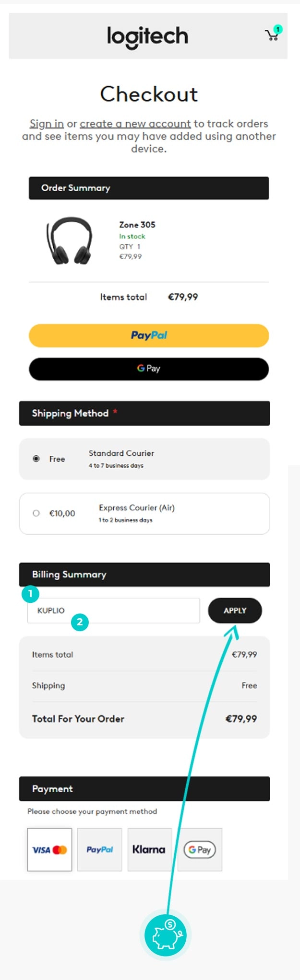Click the step 2 marker badge
Screen dimensions: 300x980
pos(80,623)
